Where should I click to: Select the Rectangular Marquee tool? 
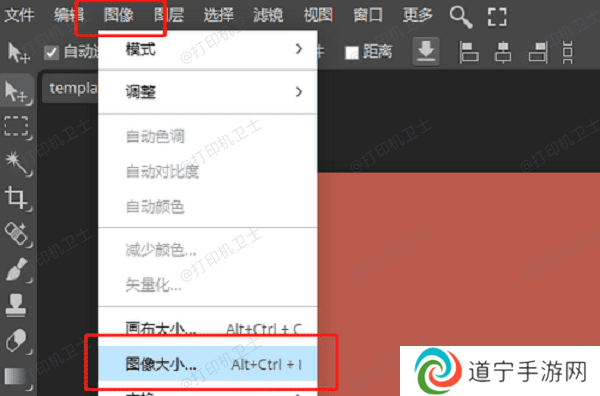click(x=17, y=127)
